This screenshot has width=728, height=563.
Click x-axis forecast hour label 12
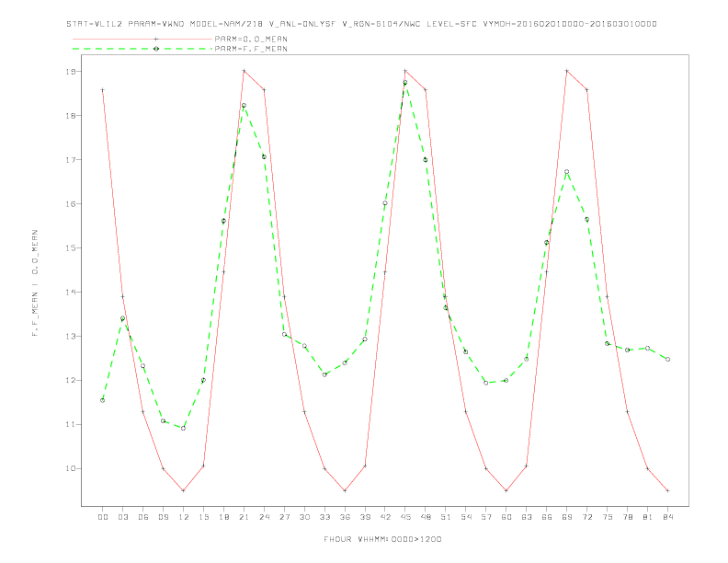point(184,517)
